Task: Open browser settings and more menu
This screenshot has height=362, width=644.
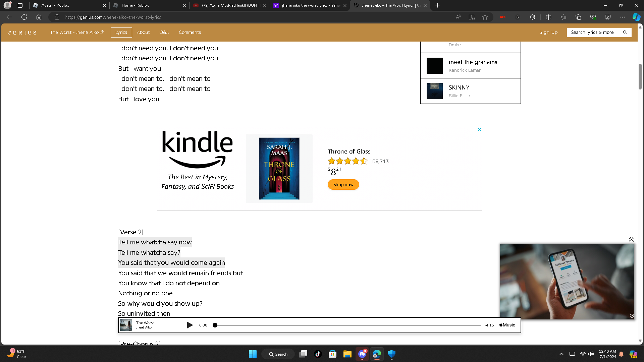Action: click(623, 17)
